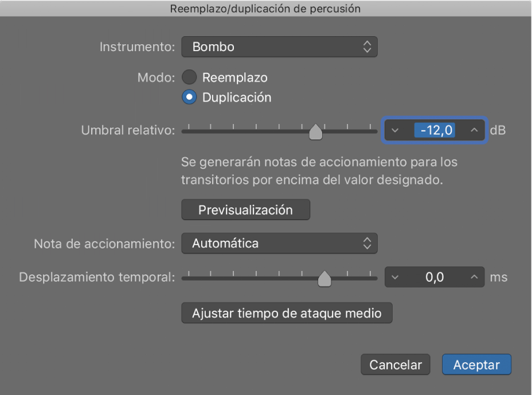The width and height of the screenshot is (532, 395).
Task: Increase the ms timing offset with up arrow
Action: click(474, 277)
